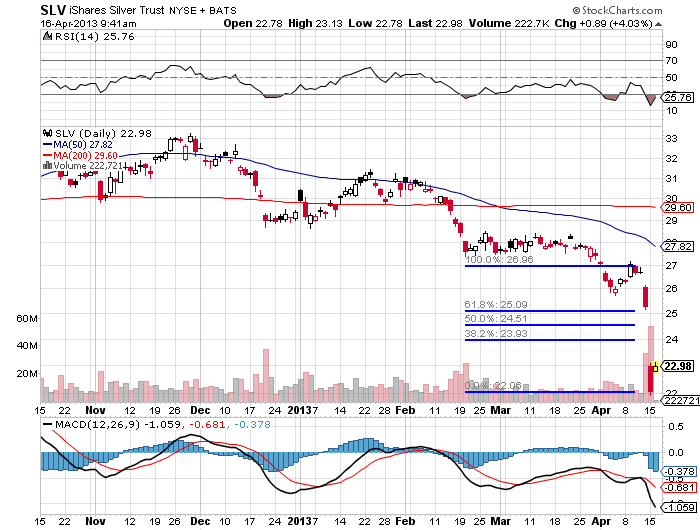Click the boxed -0.378 MACD axis tag
This screenshot has width=700, height=530.
(x=679, y=472)
